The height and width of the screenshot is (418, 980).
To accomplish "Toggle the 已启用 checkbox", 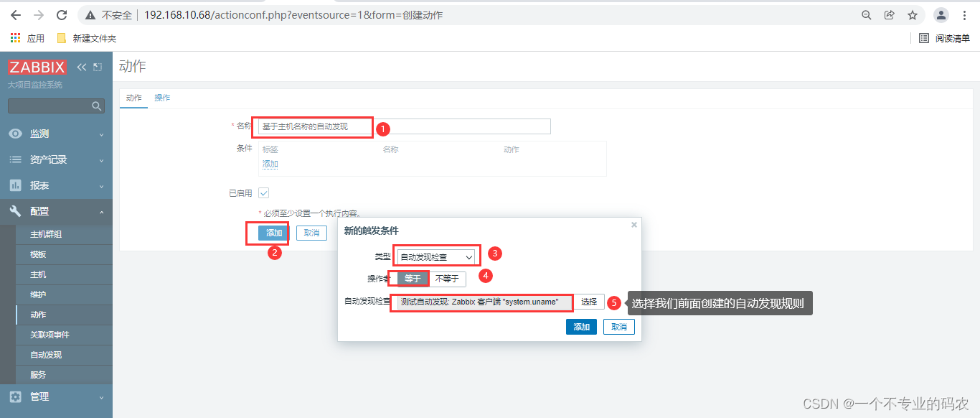I will pyautogui.click(x=263, y=193).
